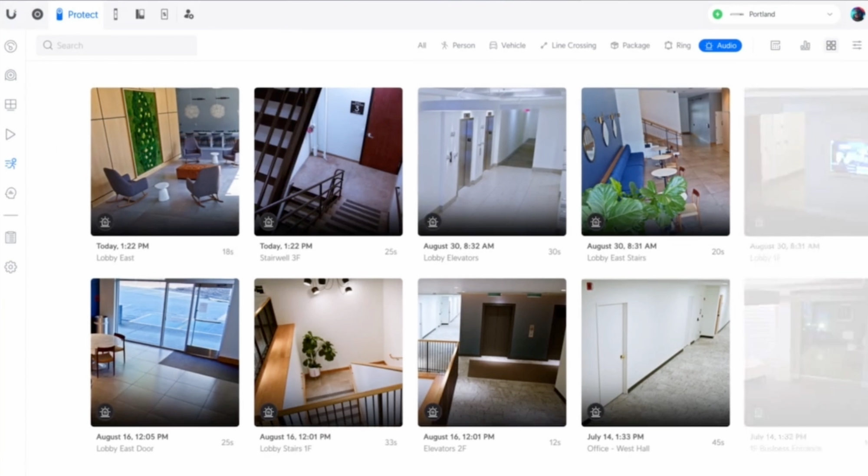Screen dimensions: 868x476
Task: Filter by Vehicle detections
Action: coord(507,46)
